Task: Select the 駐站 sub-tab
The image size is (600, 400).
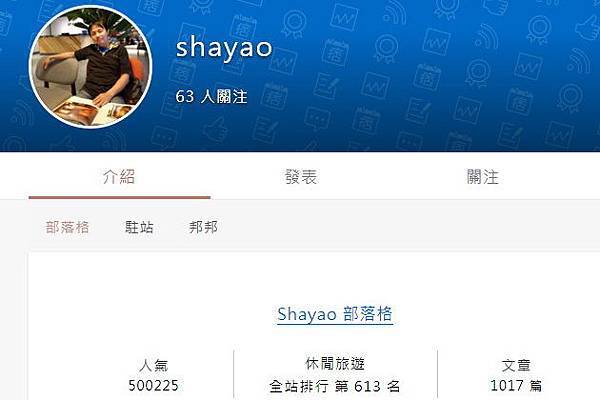Action: click(x=139, y=227)
